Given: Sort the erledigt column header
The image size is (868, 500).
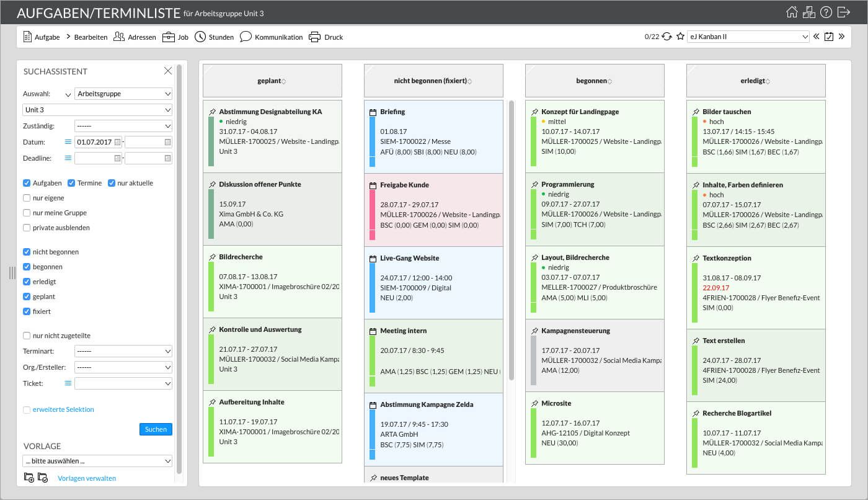Looking at the screenshot, I should coord(756,81).
